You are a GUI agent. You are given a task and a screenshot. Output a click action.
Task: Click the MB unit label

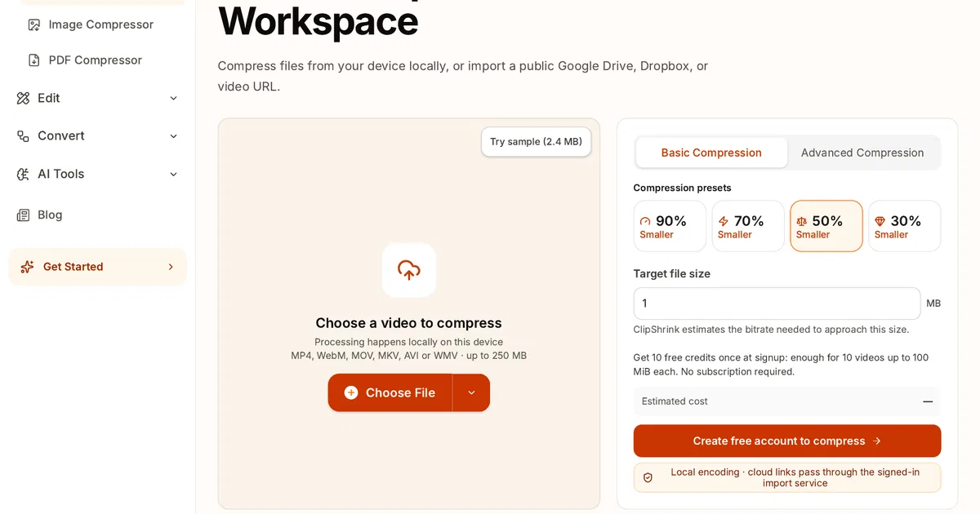pos(933,304)
